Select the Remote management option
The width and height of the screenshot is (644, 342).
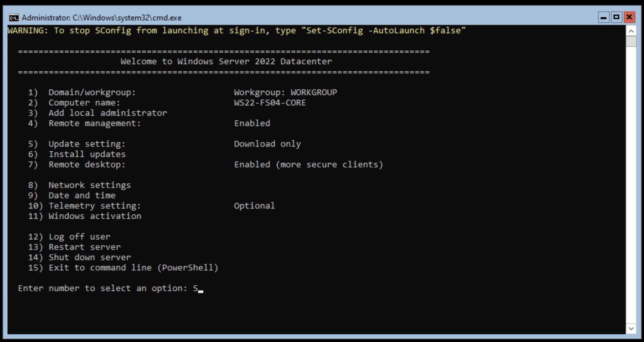[x=79, y=123]
